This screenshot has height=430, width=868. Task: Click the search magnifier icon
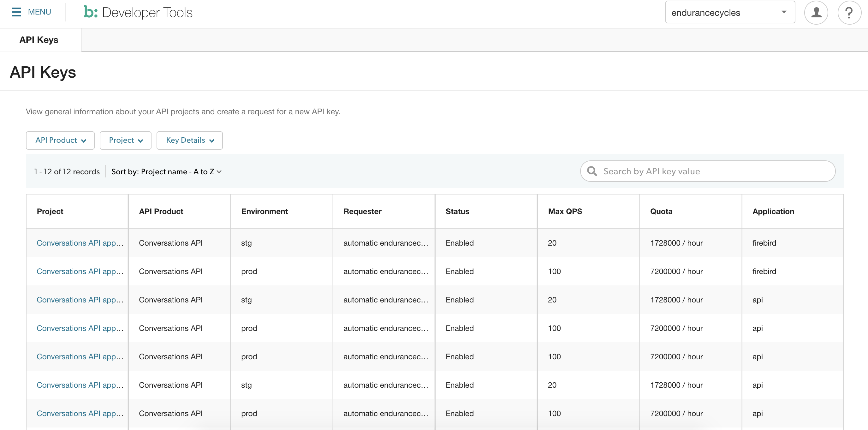click(x=592, y=171)
